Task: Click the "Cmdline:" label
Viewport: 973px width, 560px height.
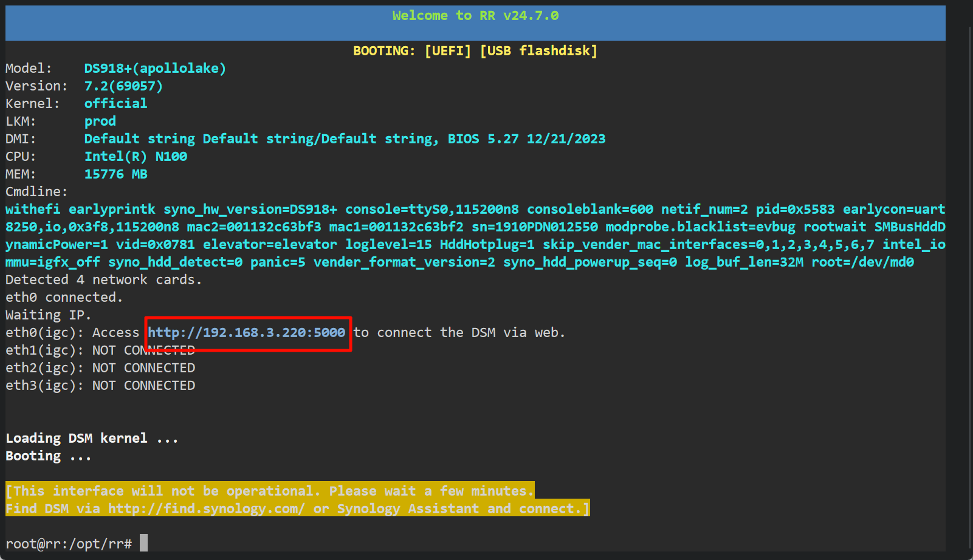Action: tap(36, 192)
